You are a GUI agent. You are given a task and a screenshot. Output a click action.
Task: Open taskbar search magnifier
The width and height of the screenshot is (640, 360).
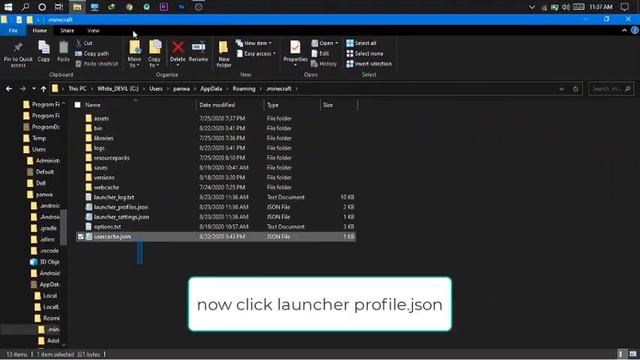25,7
